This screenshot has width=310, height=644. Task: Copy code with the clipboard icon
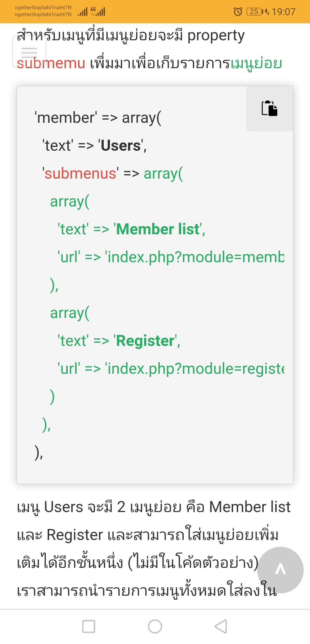(270, 108)
